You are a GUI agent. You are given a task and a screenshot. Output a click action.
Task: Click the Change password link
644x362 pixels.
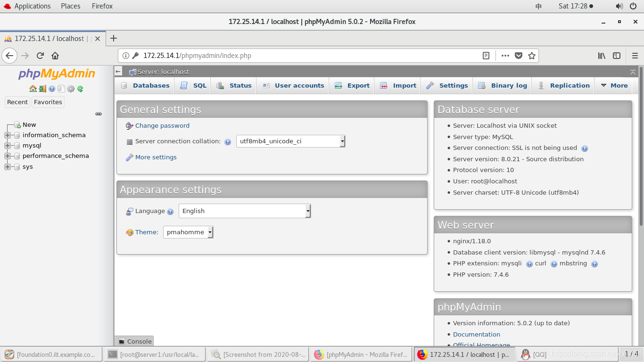(162, 126)
